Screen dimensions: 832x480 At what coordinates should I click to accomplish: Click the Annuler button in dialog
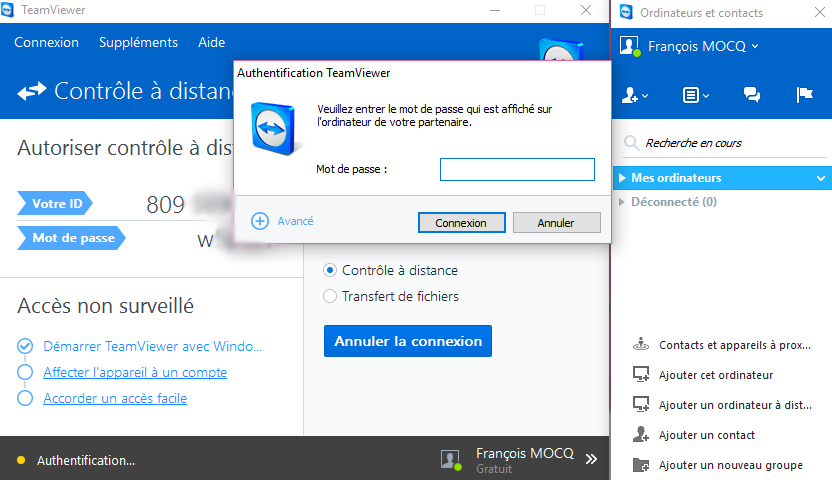click(556, 223)
